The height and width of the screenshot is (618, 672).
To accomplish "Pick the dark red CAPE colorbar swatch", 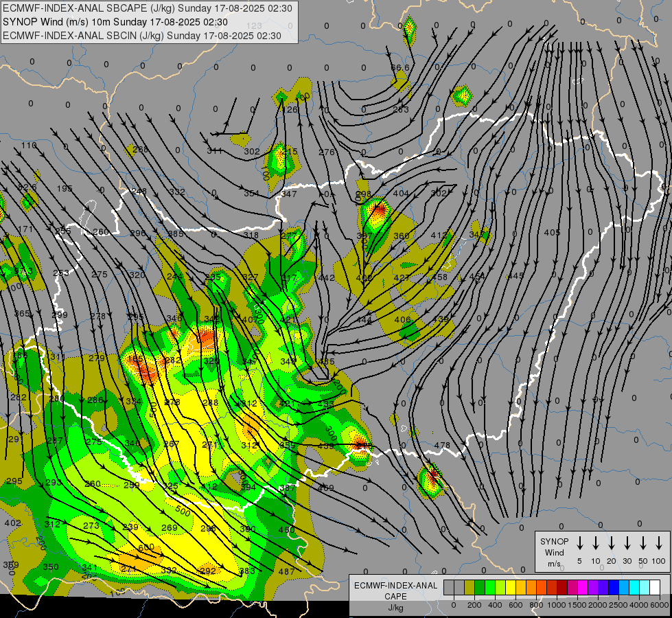I will (562, 587).
